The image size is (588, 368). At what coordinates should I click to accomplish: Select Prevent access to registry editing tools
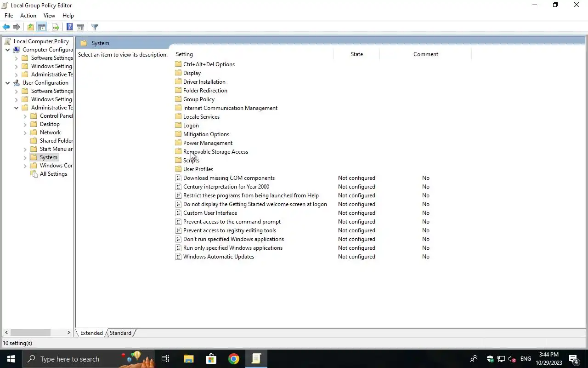pyautogui.click(x=230, y=230)
